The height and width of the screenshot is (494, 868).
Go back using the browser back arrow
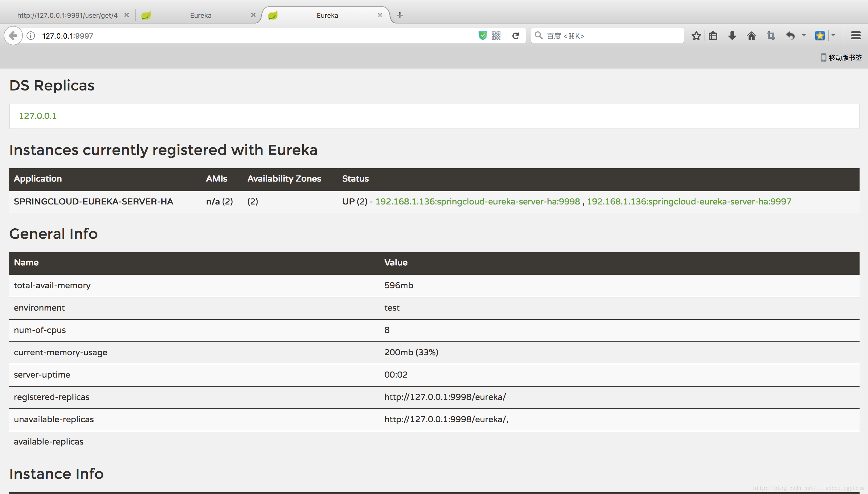(13, 36)
